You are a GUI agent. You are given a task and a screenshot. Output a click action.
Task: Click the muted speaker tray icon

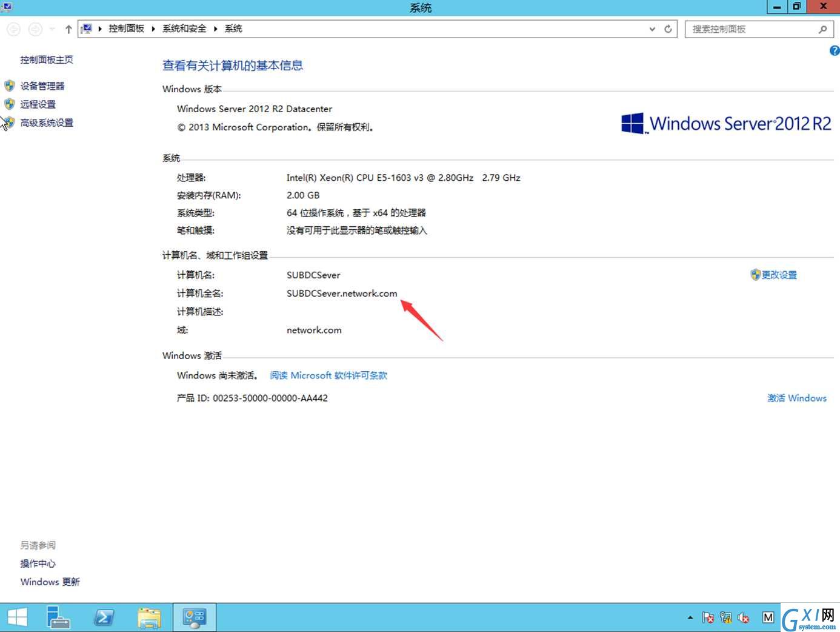(743, 617)
